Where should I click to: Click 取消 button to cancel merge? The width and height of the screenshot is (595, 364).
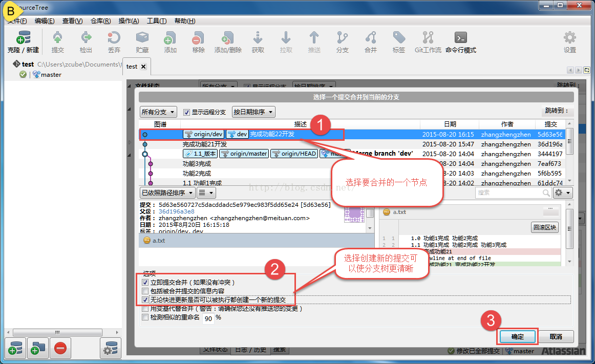556,337
